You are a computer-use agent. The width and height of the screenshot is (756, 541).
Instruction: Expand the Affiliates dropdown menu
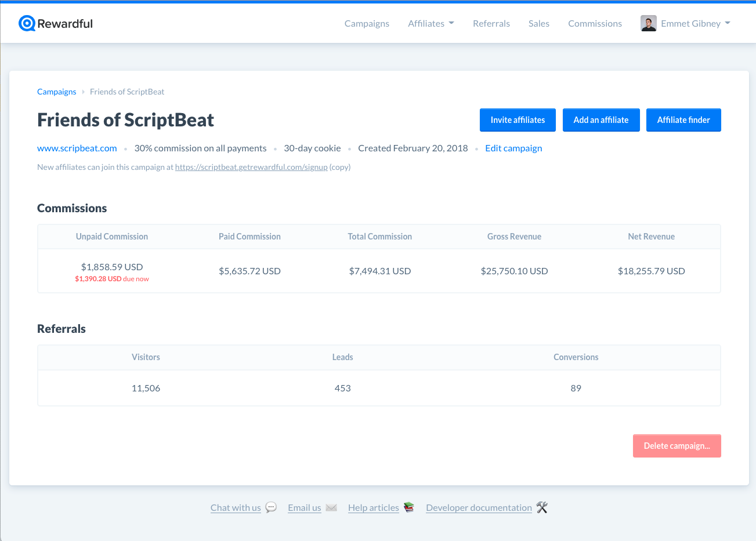click(431, 24)
